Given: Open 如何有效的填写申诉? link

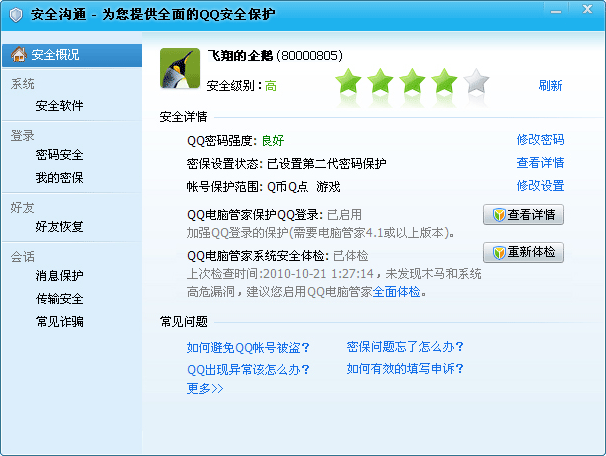Looking at the screenshot, I should click(x=405, y=369).
